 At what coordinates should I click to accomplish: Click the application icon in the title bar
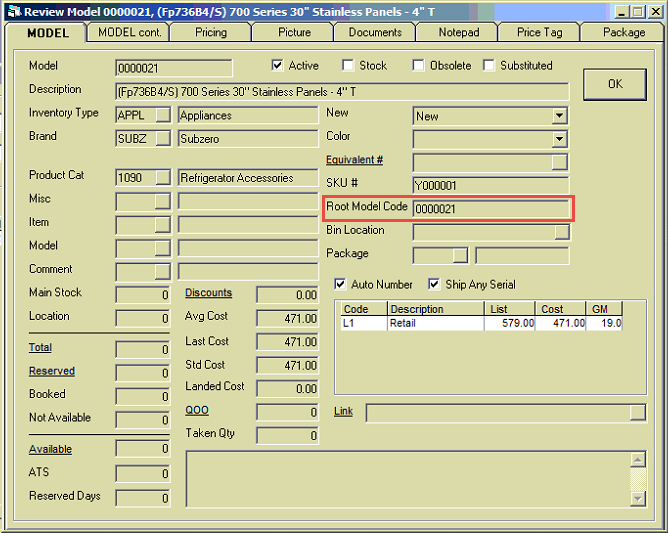[x=14, y=12]
